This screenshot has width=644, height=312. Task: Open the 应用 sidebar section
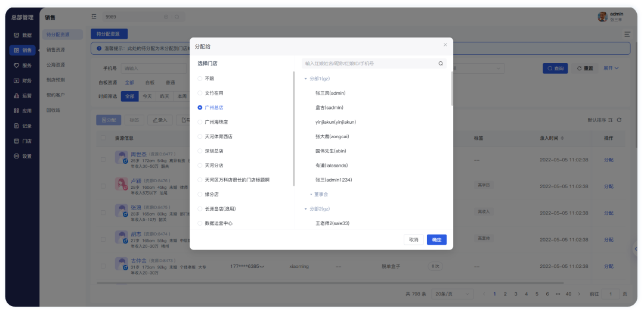click(x=23, y=111)
